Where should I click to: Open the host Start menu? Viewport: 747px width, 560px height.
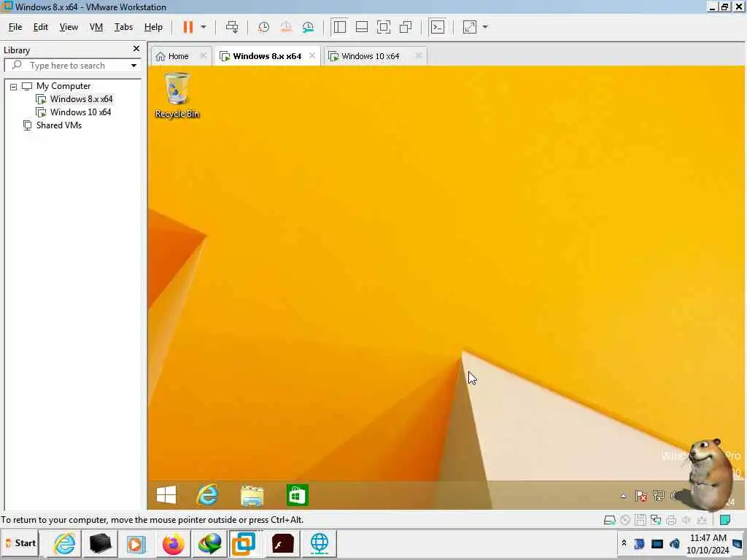(x=20, y=543)
